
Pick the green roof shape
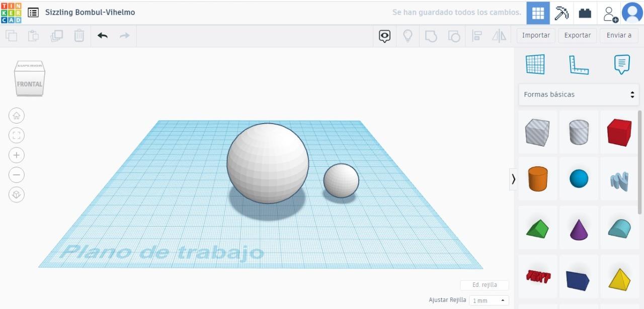point(537,228)
